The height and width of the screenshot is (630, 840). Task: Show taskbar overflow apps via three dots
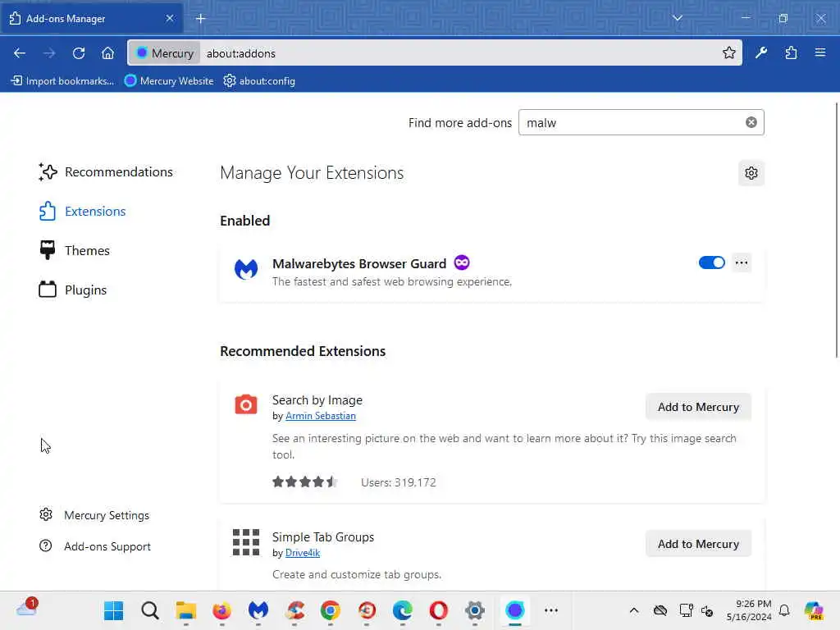point(550,610)
